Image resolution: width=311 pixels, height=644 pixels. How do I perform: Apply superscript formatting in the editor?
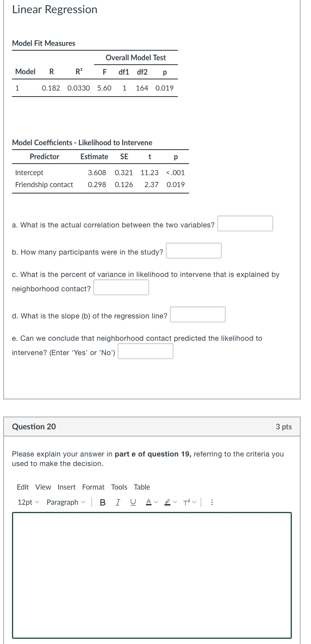point(187,502)
